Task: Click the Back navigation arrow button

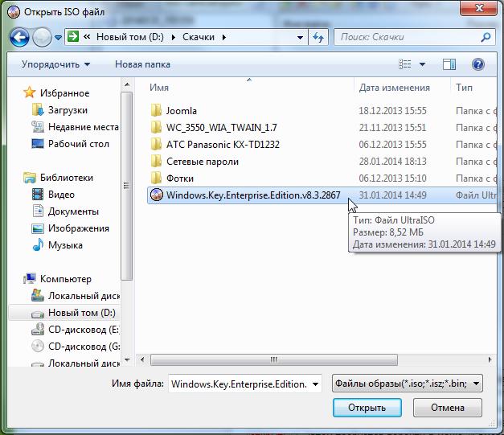Action: pyautogui.click(x=20, y=37)
